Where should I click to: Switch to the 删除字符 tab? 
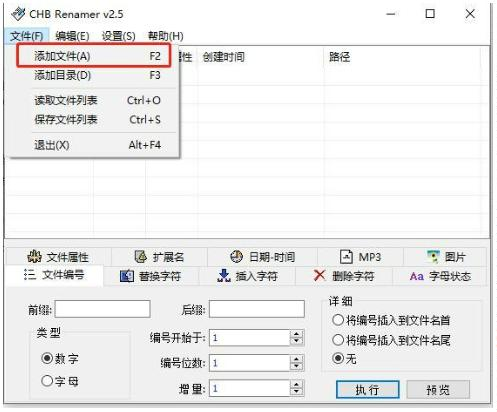tap(344, 276)
